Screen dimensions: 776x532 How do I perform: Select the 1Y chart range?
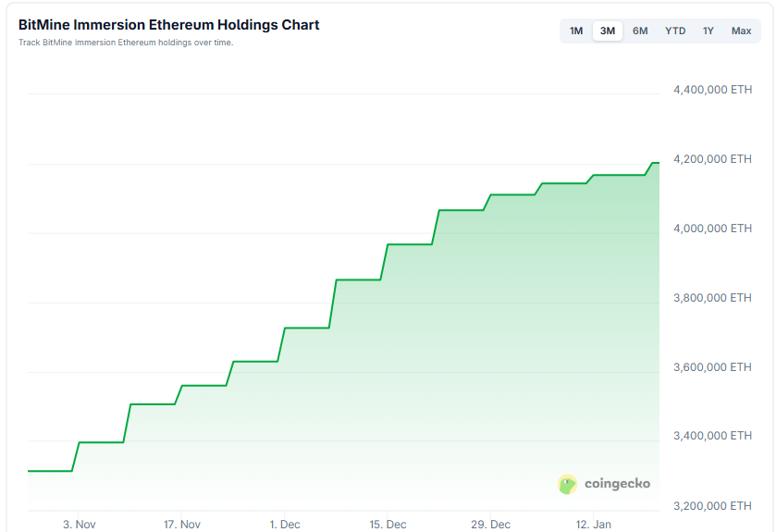coord(708,31)
